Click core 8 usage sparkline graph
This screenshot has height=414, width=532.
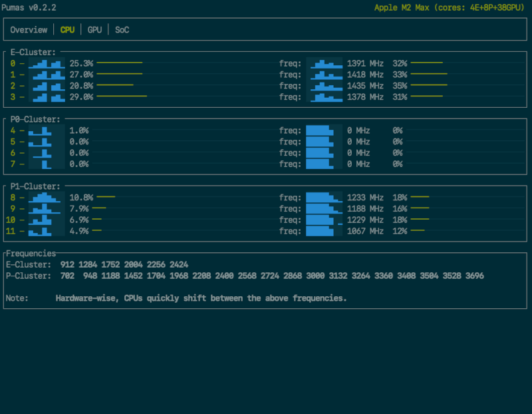pyautogui.click(x=47, y=198)
